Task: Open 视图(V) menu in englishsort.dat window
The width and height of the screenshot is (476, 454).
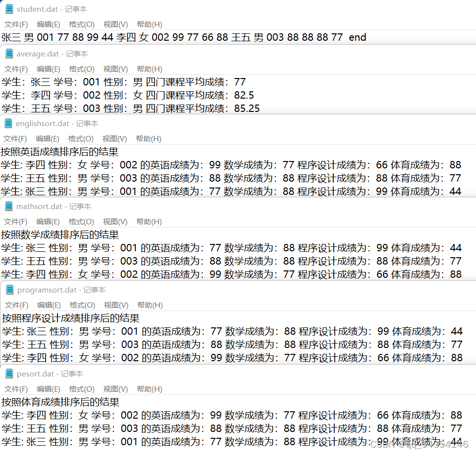Action: (115, 139)
